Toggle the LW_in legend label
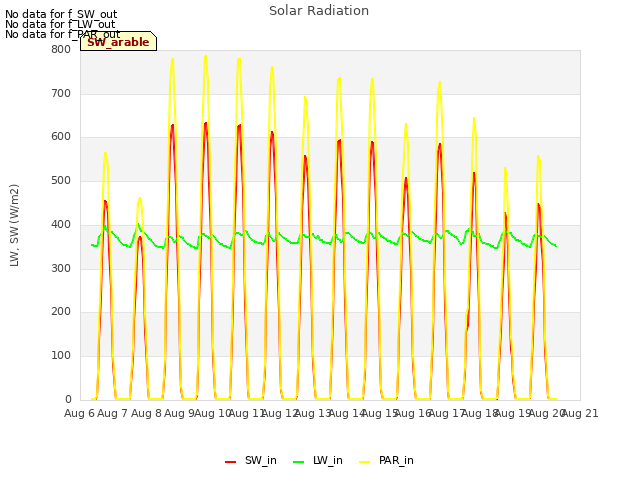This screenshot has width=640, height=480. click(x=328, y=460)
